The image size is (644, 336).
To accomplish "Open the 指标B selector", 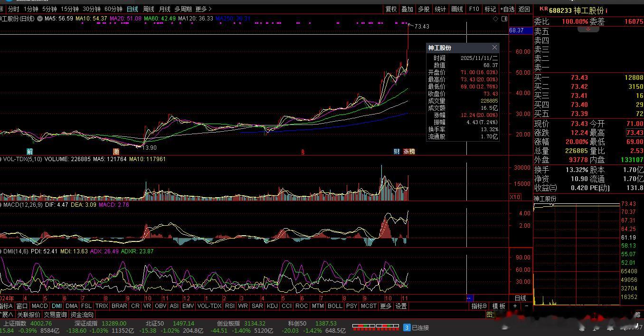I will click(479, 307).
